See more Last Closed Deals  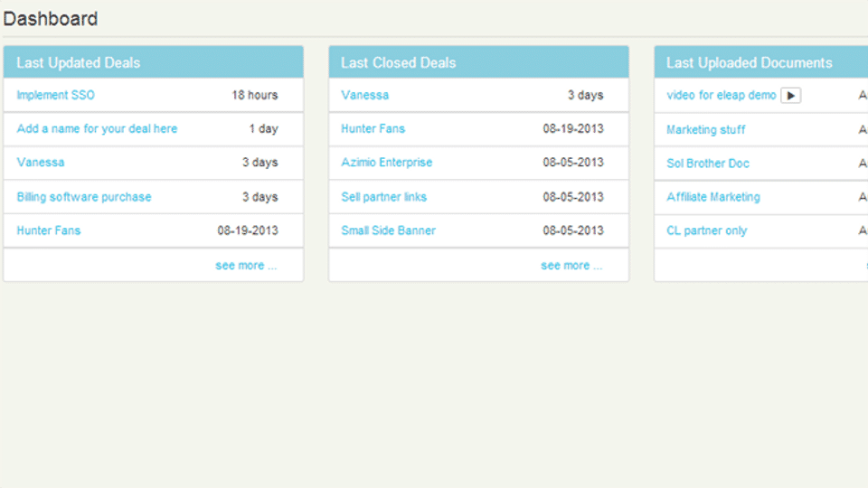pyautogui.click(x=571, y=266)
